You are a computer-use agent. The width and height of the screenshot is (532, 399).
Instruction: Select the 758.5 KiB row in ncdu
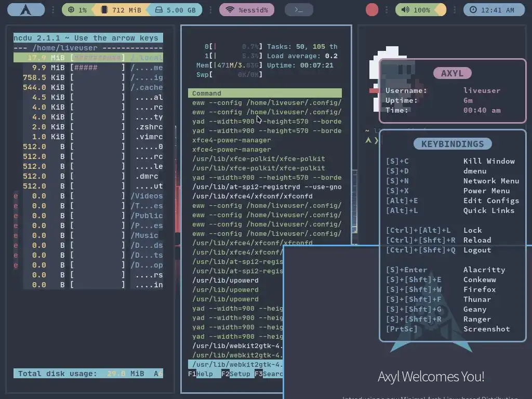pyautogui.click(x=88, y=77)
